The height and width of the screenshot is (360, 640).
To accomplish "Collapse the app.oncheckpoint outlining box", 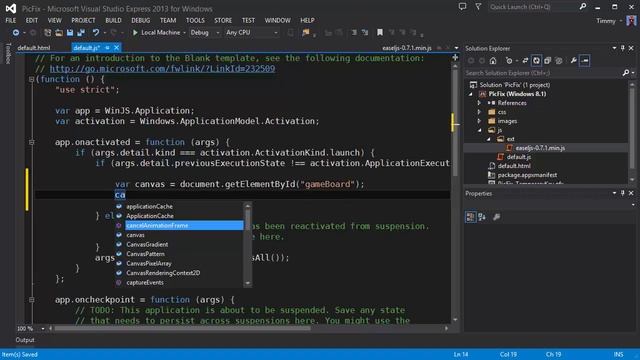I will point(31,300).
